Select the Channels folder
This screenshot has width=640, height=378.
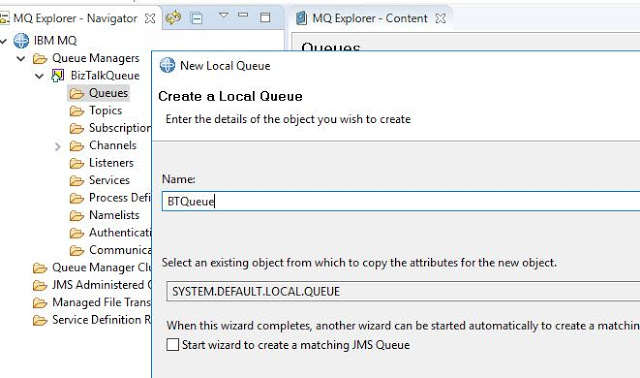tap(113, 145)
